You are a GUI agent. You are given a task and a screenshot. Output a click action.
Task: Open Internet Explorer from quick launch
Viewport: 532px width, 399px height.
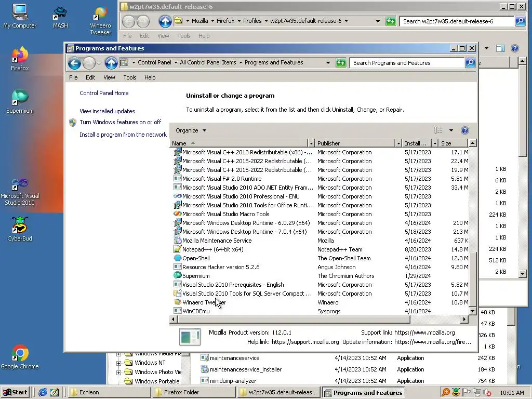[43, 392]
